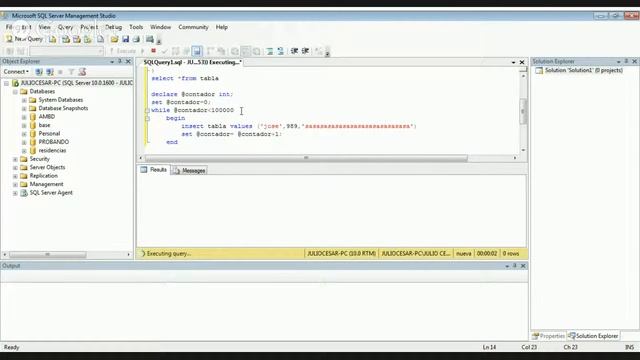Viewport: 640px width, 360px height.
Task: Toggle auto-hide pin on Solution Explorer panel
Action: click(626, 61)
